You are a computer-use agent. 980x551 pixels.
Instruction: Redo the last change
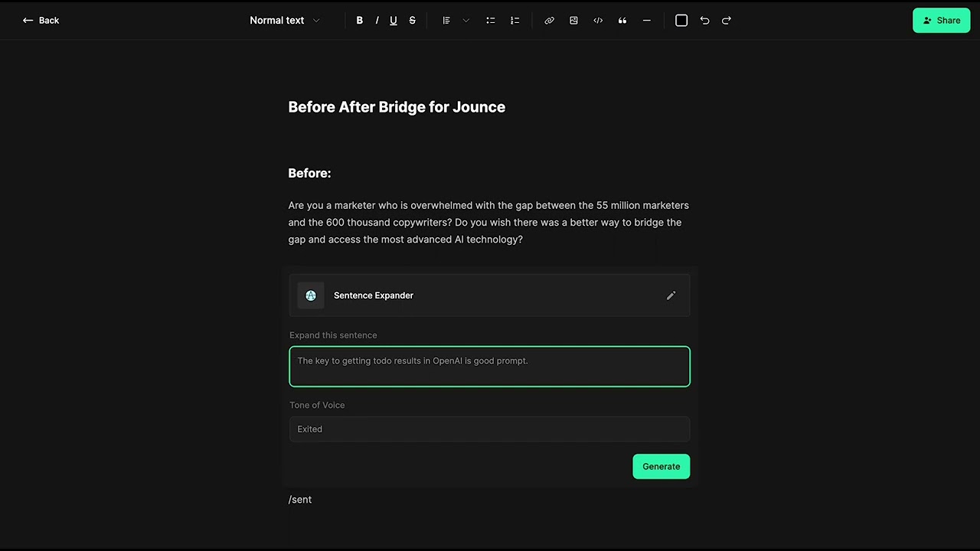point(727,21)
